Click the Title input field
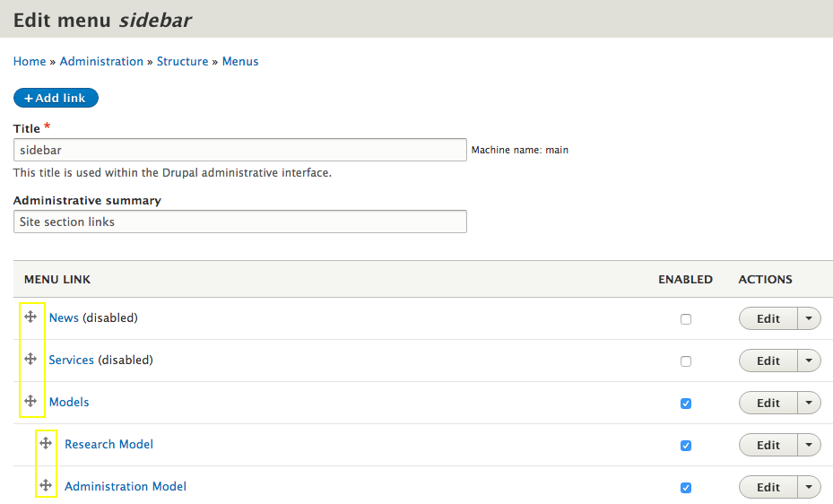The width and height of the screenshot is (833, 504). [x=240, y=150]
